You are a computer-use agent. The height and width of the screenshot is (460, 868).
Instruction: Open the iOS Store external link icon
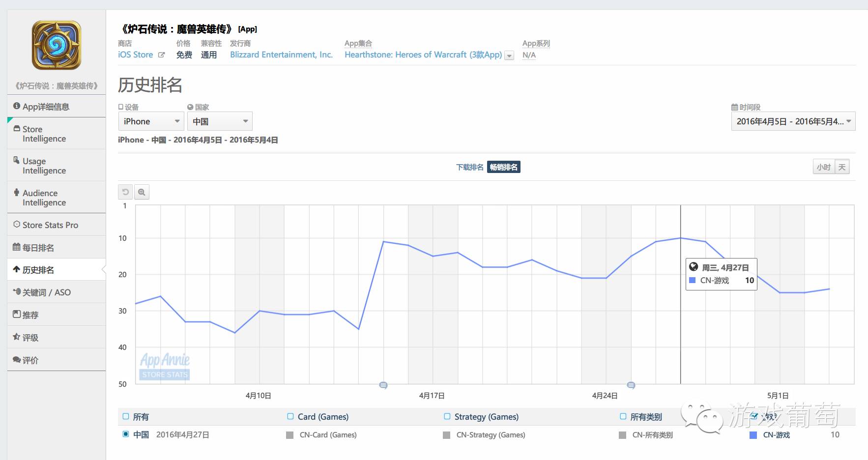click(161, 55)
